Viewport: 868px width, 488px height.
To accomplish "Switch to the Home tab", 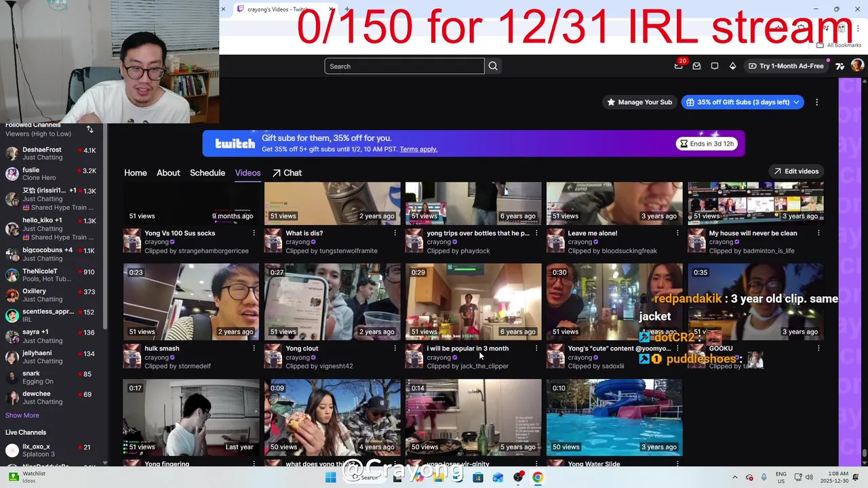I will pos(136,173).
